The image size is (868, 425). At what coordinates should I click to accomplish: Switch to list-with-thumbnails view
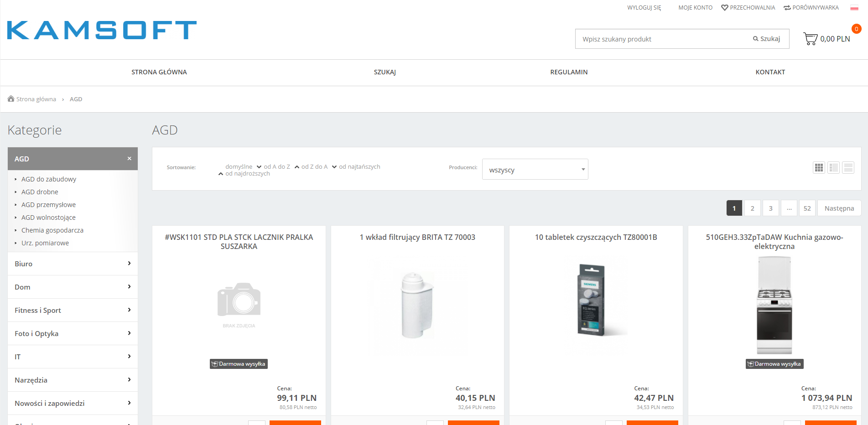point(834,168)
